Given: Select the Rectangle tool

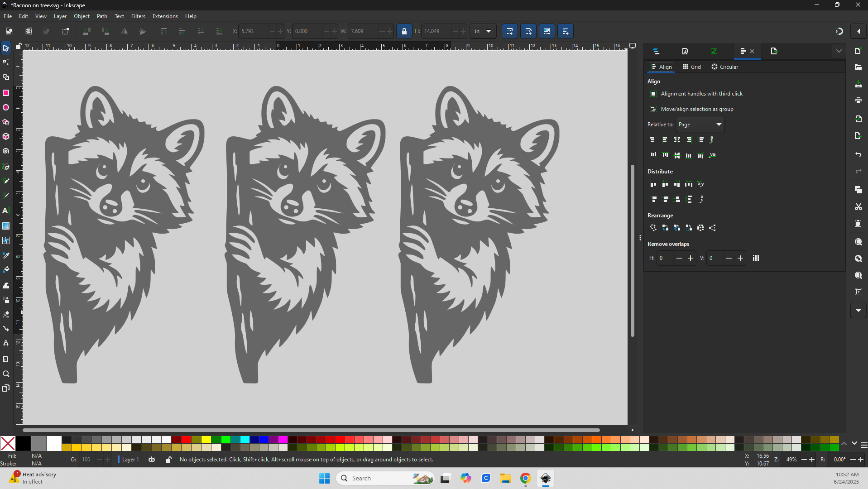Looking at the screenshot, I should (x=6, y=93).
